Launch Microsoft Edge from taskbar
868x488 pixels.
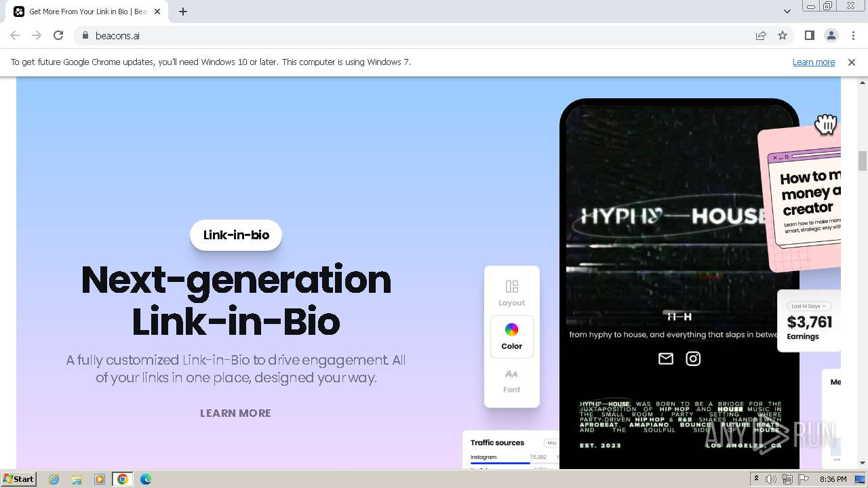click(x=146, y=479)
